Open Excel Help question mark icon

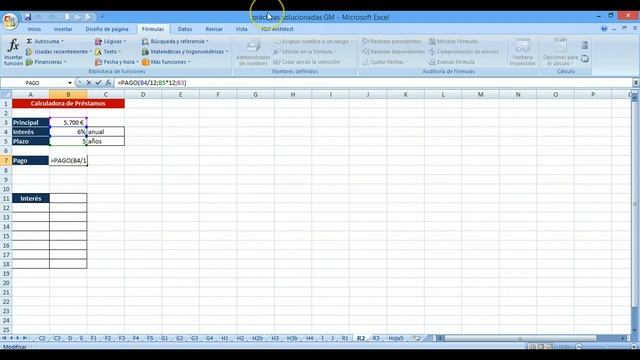tap(604, 29)
